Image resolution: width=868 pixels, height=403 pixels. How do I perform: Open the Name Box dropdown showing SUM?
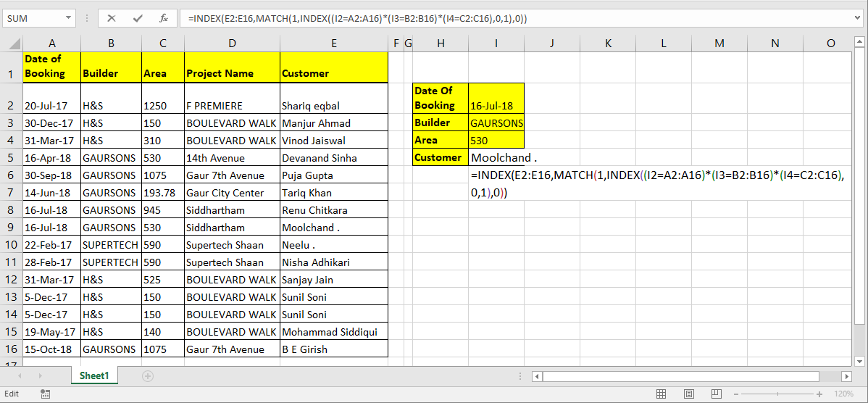68,18
